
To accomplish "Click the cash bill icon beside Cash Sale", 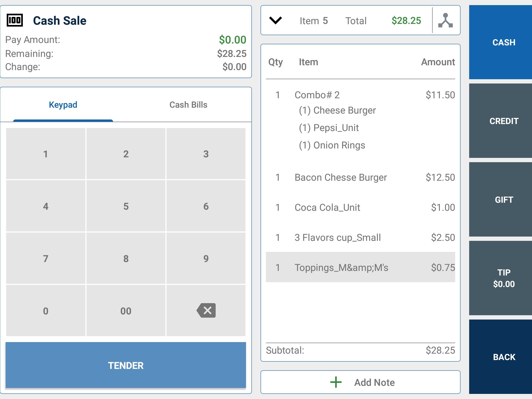I will pos(15,20).
